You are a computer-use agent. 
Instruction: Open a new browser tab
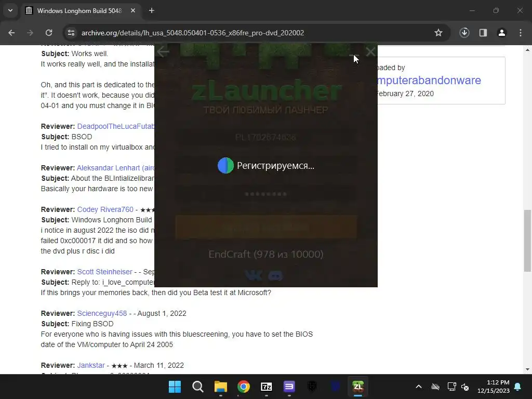click(x=152, y=11)
